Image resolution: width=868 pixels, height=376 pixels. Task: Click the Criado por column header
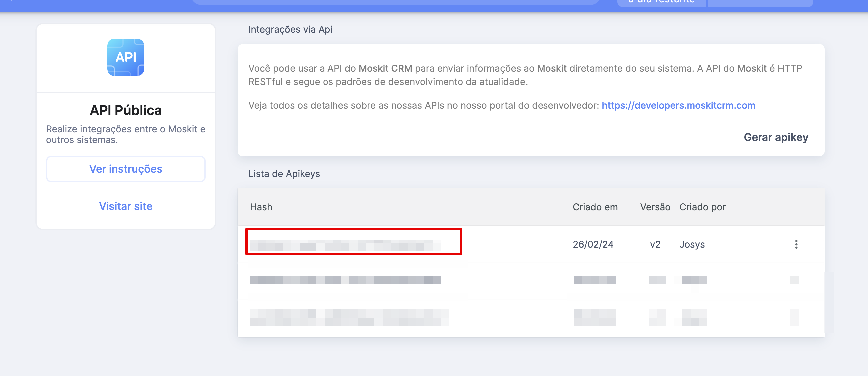pos(702,207)
